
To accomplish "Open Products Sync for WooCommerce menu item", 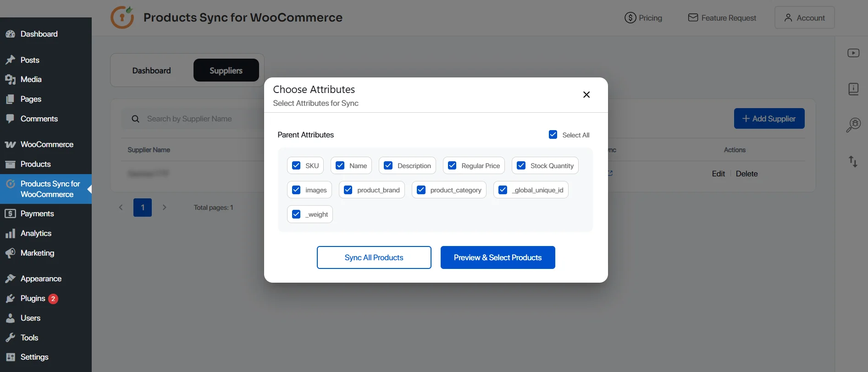I will pos(46,189).
